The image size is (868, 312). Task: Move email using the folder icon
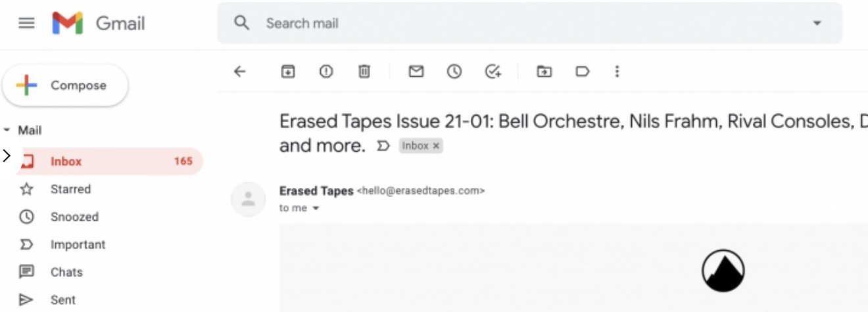pos(544,72)
